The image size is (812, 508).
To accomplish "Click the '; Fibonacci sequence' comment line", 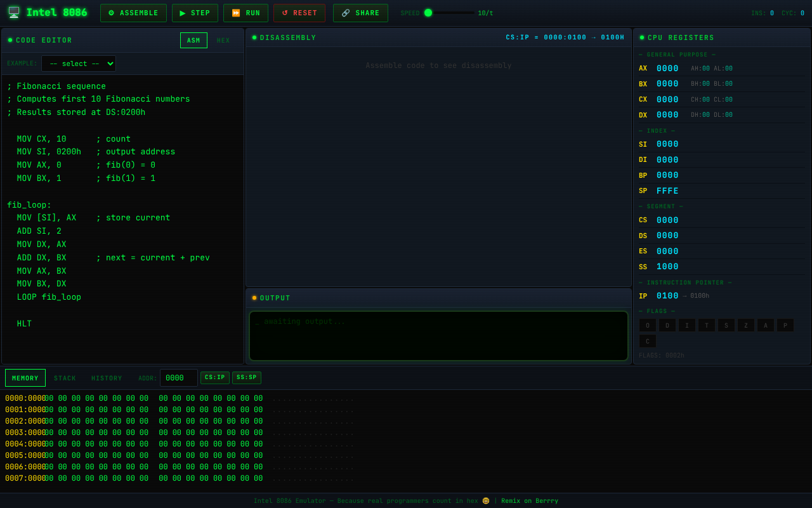I will click(56, 86).
